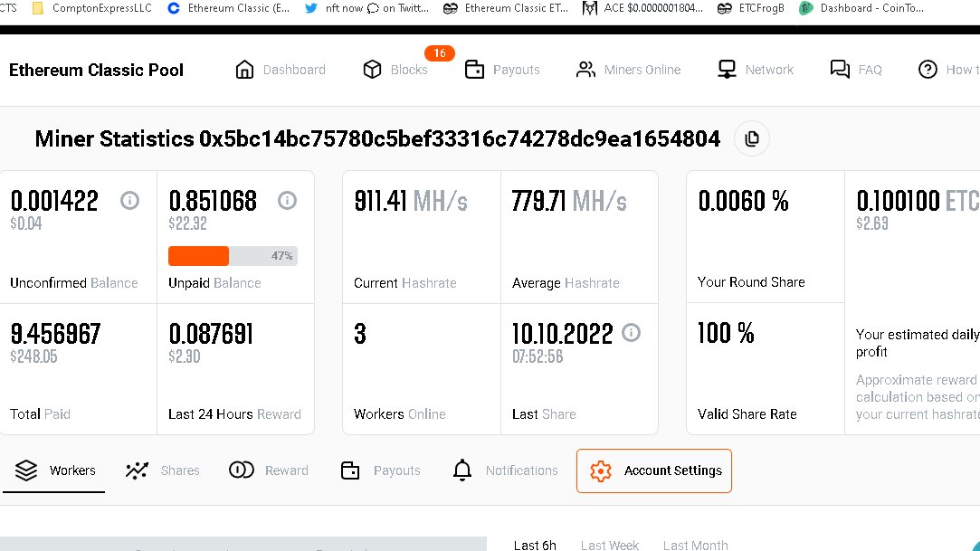Open Miners Online page
Screen dimensions: 980x551
tap(642, 70)
